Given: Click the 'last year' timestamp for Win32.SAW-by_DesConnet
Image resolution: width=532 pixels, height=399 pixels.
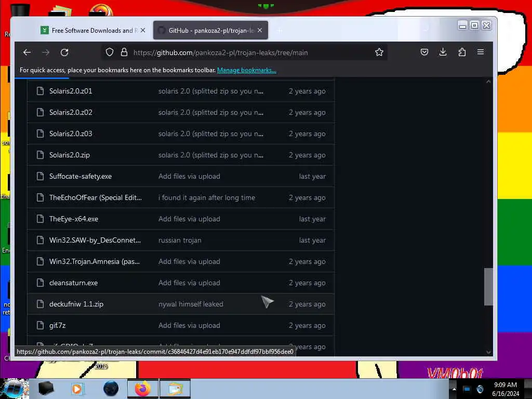Looking at the screenshot, I should tap(312, 240).
